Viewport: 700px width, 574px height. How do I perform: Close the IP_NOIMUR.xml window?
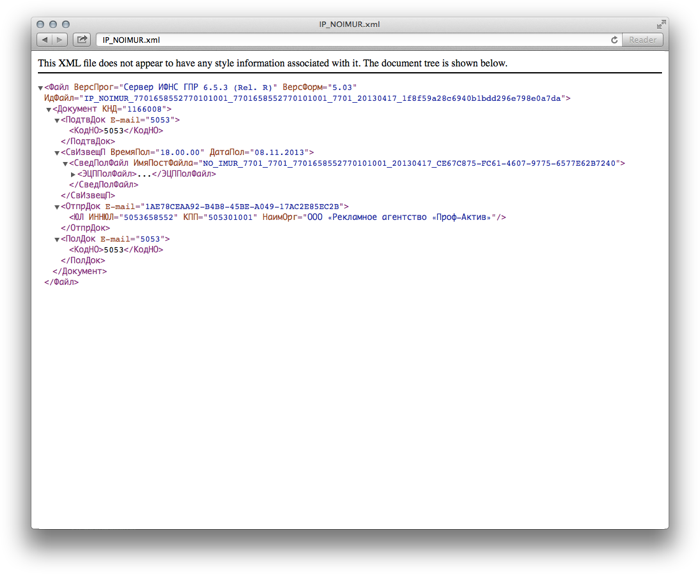click(x=40, y=24)
